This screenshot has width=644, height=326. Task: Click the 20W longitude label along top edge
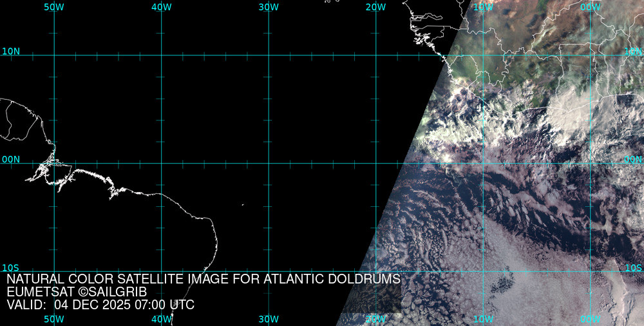tap(375, 6)
